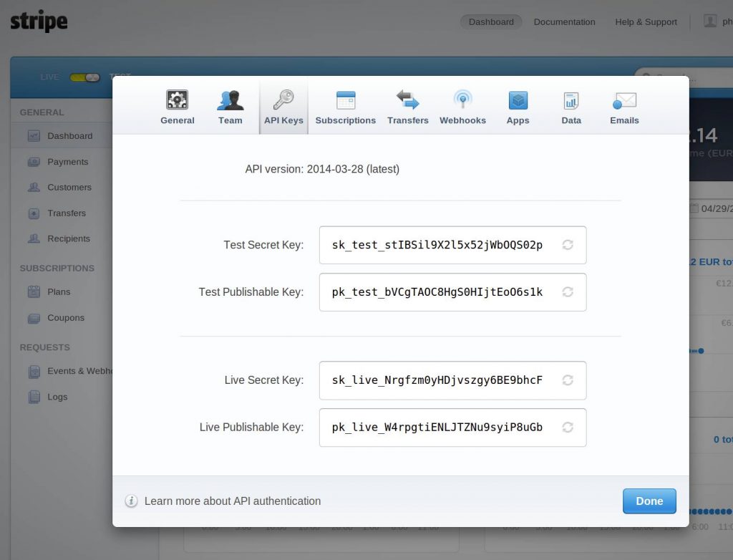Click the info icon beside Learn more
The image size is (733, 560).
coord(132,501)
